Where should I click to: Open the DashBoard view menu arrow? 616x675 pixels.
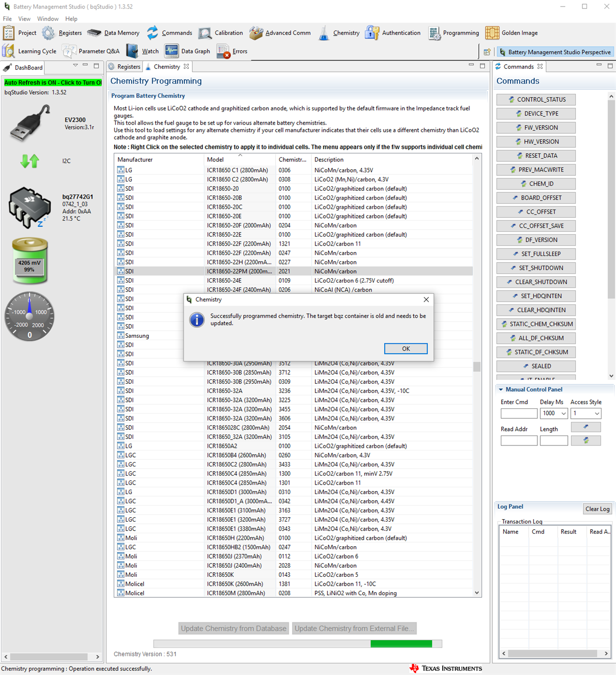click(x=75, y=66)
